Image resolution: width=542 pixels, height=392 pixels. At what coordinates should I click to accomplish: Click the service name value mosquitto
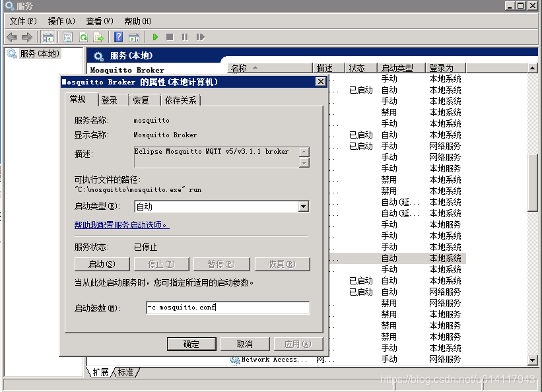(x=151, y=121)
